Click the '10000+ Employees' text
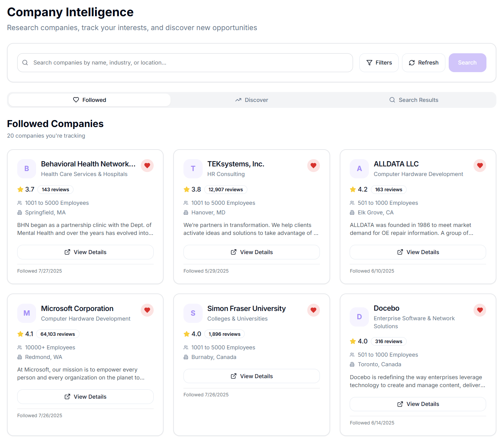504x442 pixels. coord(50,347)
